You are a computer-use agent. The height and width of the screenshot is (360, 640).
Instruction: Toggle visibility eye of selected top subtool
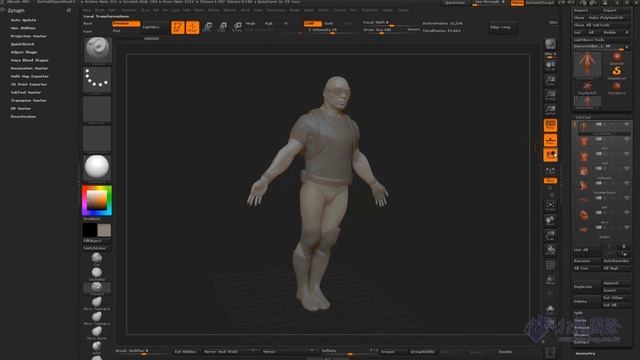tap(627, 124)
